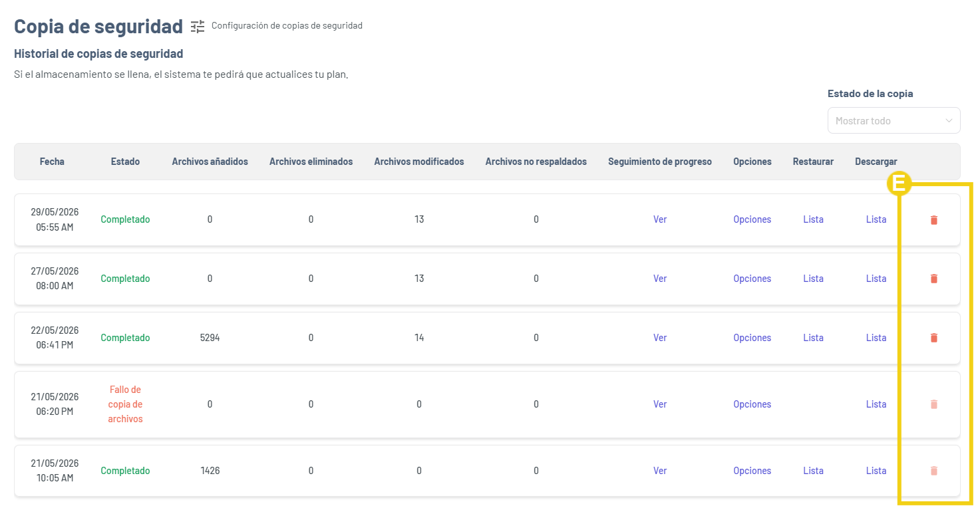Open restore Lista for 27/05/2026 backup
This screenshot has width=980, height=506.
[x=813, y=279]
